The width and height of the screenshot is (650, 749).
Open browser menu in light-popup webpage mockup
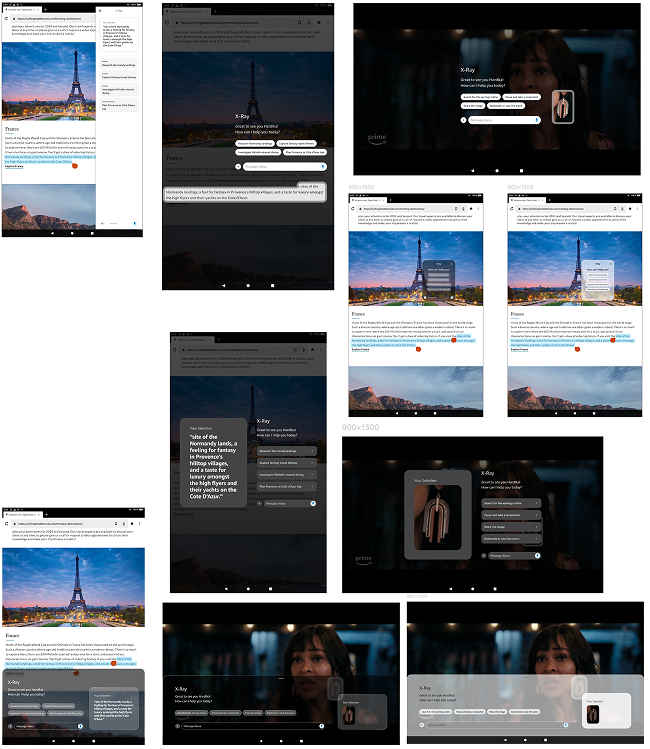pyautogui.click(x=637, y=209)
